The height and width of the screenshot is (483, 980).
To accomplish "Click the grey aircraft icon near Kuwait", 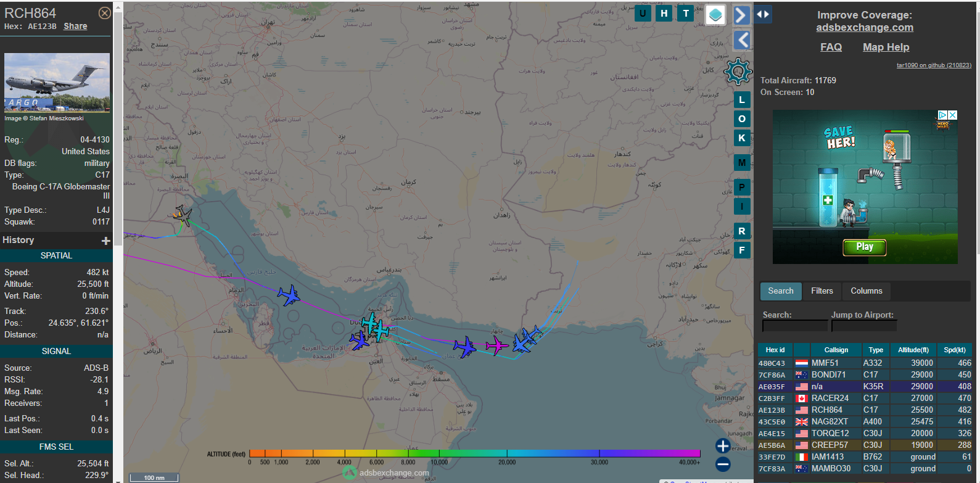I will [183, 215].
